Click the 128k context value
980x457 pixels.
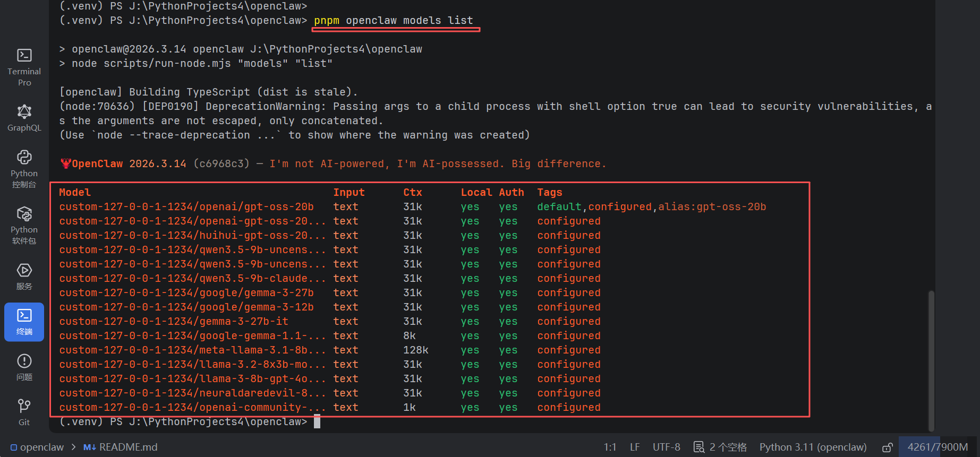[x=415, y=350]
